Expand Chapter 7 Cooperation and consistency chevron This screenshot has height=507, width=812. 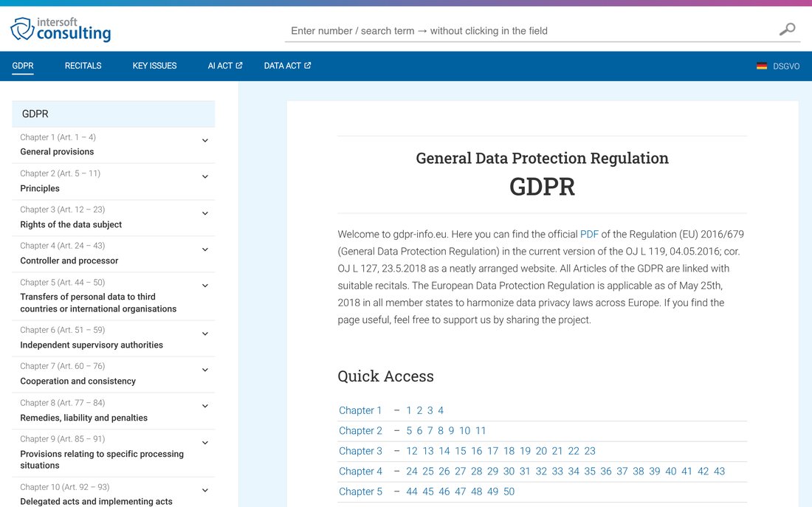pyautogui.click(x=205, y=370)
